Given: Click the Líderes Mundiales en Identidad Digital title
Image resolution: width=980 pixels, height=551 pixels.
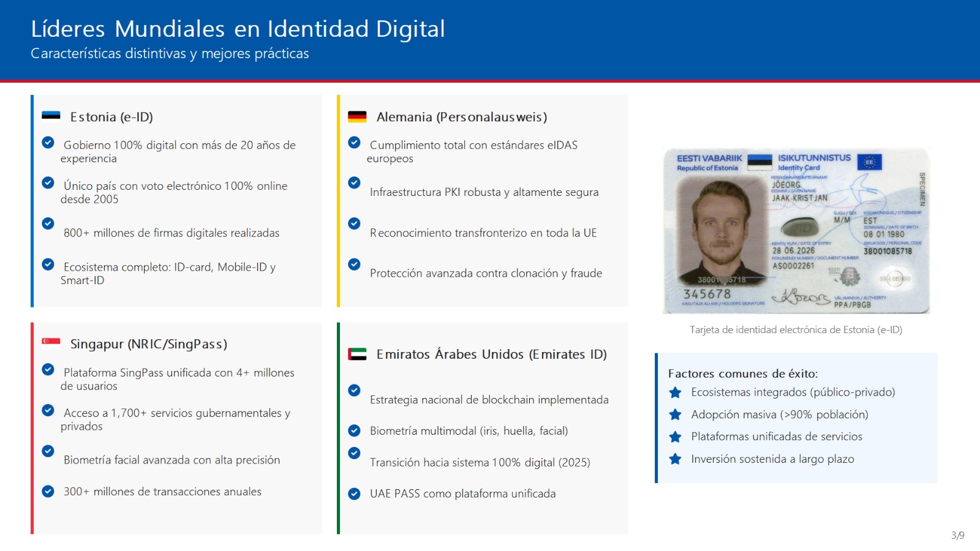Looking at the screenshot, I should pyautogui.click(x=238, y=29).
